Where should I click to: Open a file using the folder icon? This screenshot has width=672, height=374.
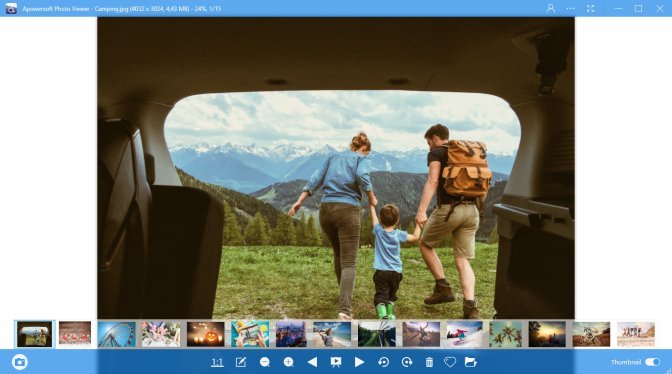(x=471, y=362)
